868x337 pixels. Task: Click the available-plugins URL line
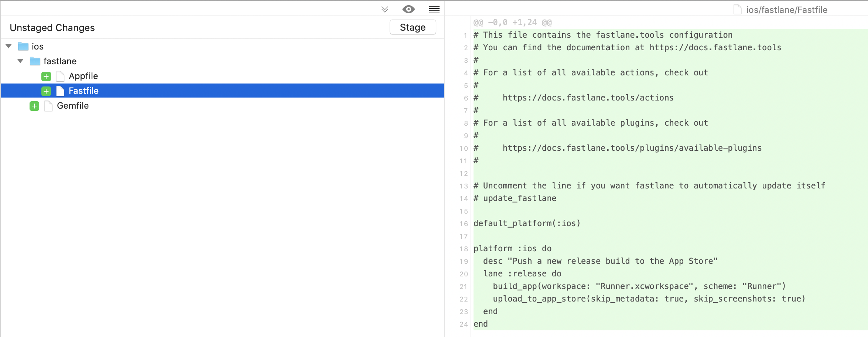618,148
